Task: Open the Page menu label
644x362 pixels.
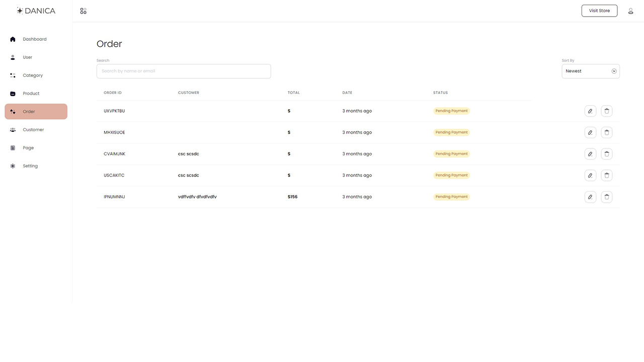Action: coord(28,148)
